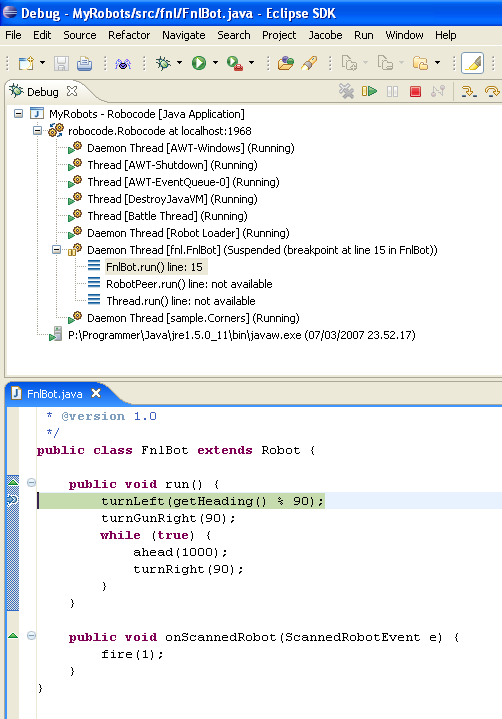502x719 pixels.
Task: Open the Run menu
Action: [x=364, y=35]
